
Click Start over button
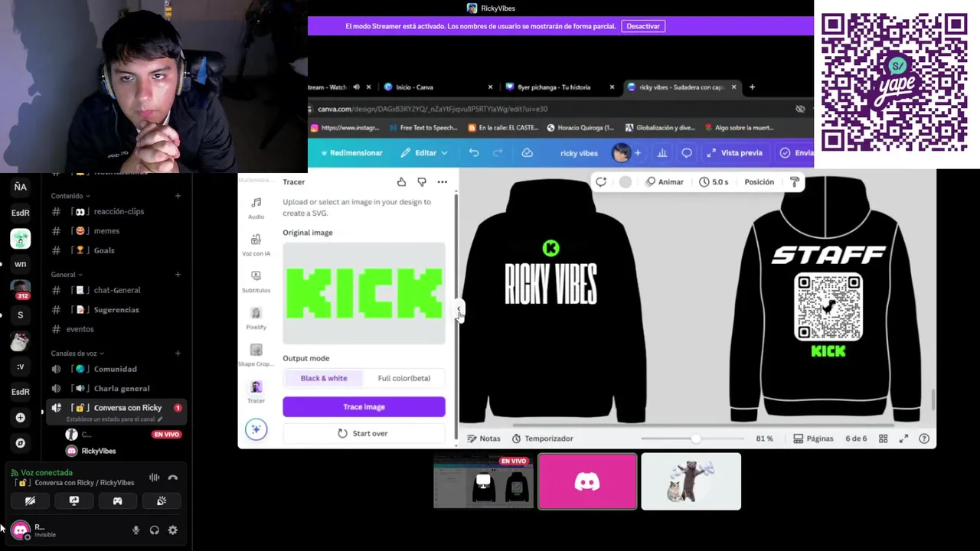tap(364, 433)
